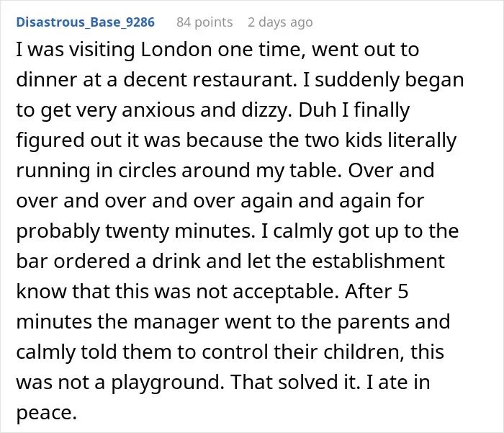Click the word 'circles' in the comment
504x433 pixels.
click(x=147, y=171)
